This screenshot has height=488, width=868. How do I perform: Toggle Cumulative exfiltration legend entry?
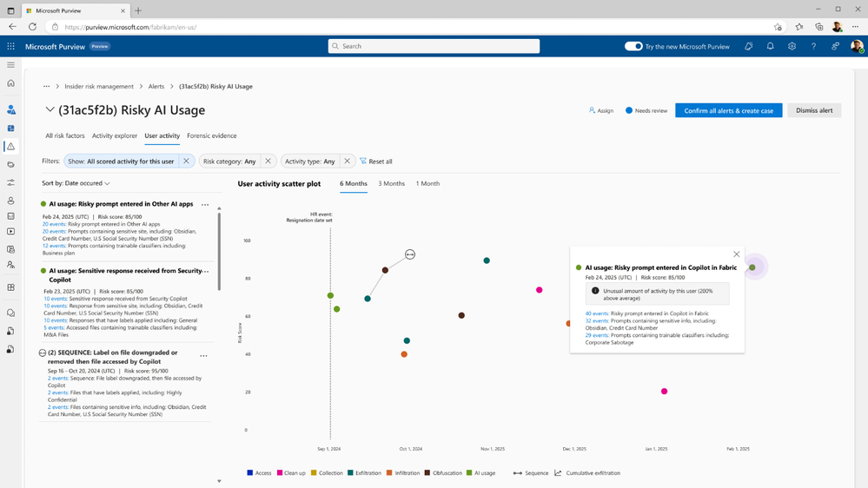click(x=587, y=473)
